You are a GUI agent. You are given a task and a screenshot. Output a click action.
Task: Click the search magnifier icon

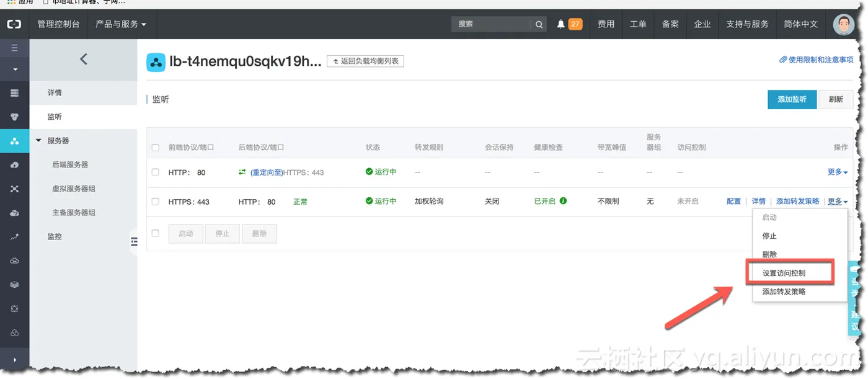click(x=539, y=24)
